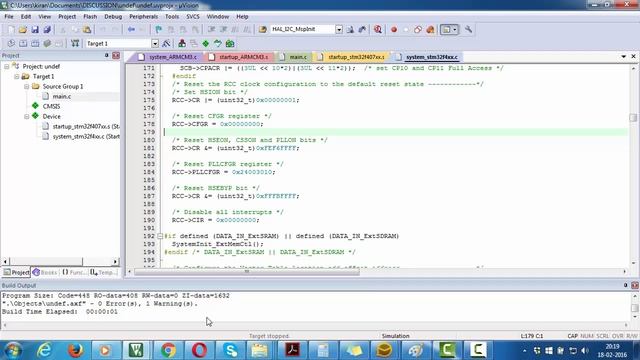Open Firefox from the taskbar

point(76,350)
